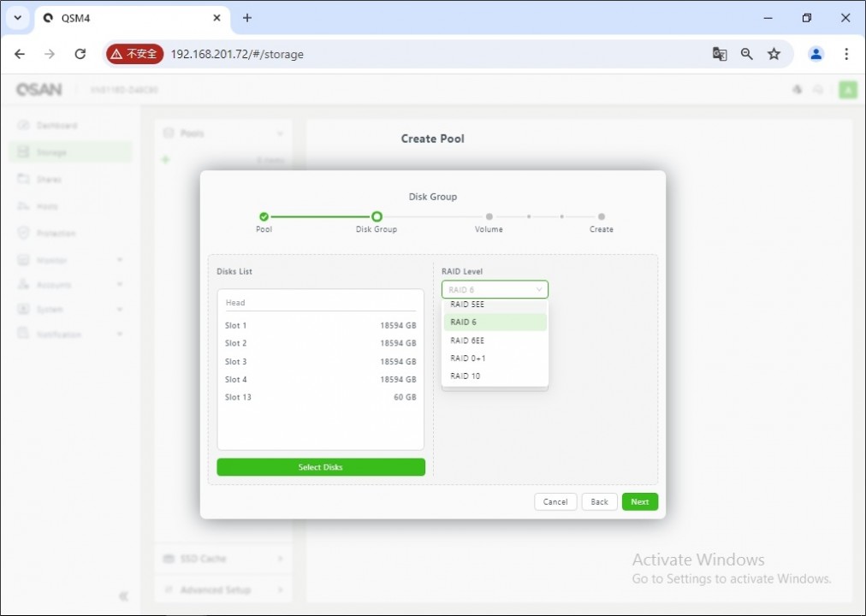Click Next to proceed to Volume
The image size is (866, 616).
(x=639, y=502)
